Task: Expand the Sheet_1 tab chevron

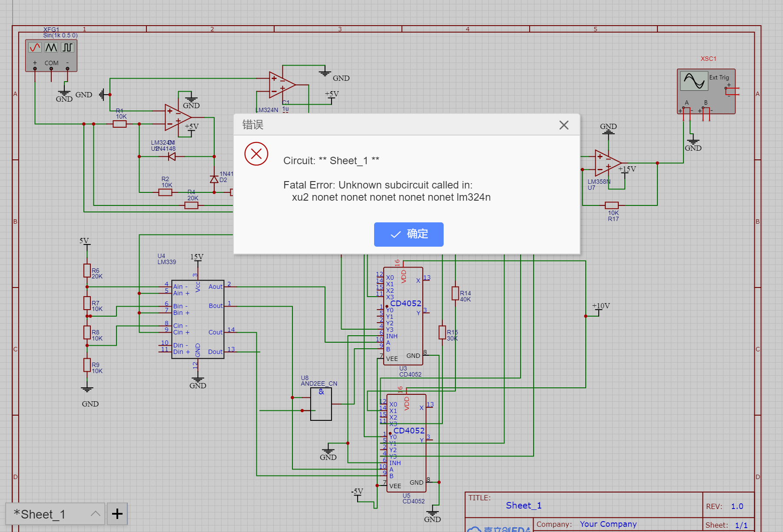Action: pos(96,514)
